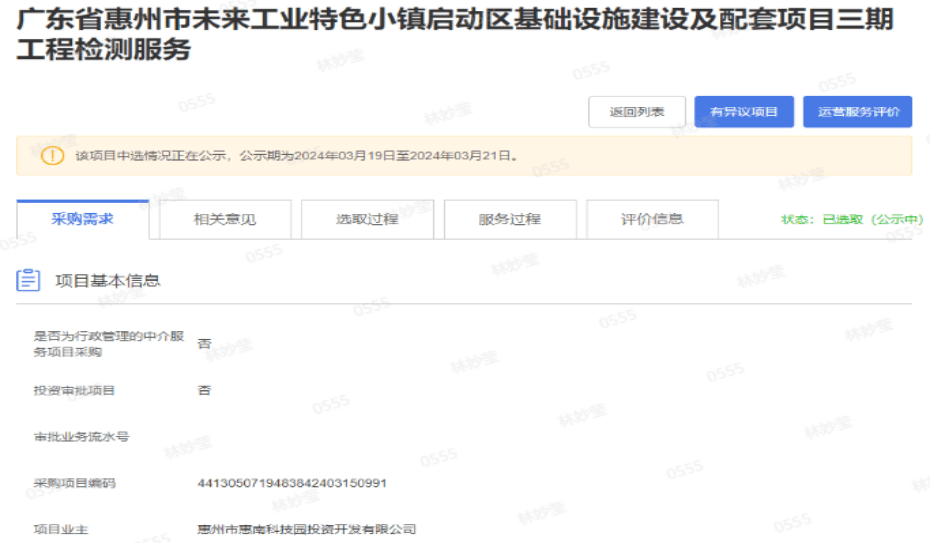Click the owner name 惠州市惠南科技园投资开发有限公司

306,529
